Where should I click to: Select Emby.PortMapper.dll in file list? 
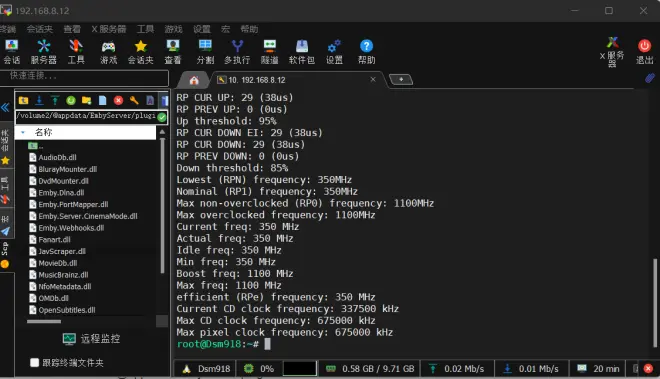(x=69, y=205)
